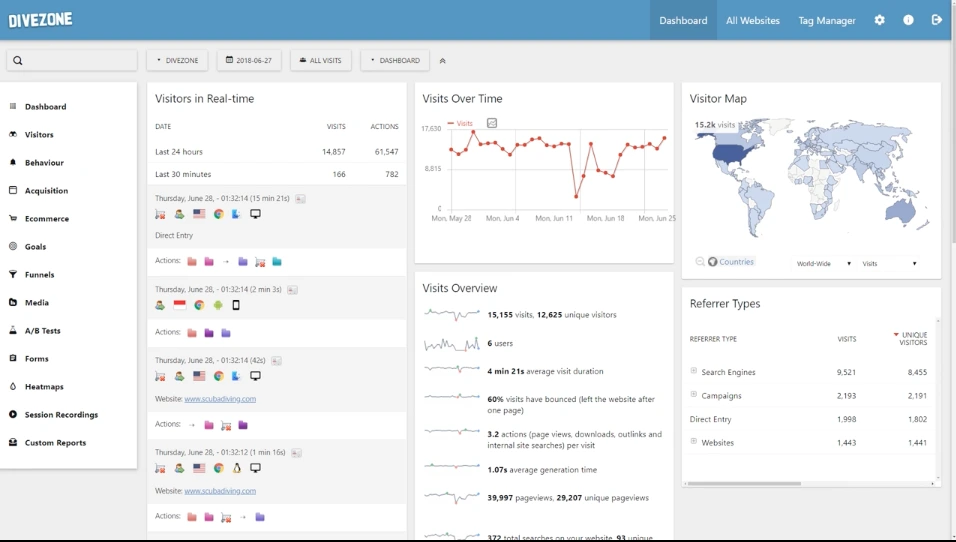This screenshot has height=542, width=956.
Task: Open Session Recordings in sidebar
Action: coord(61,415)
